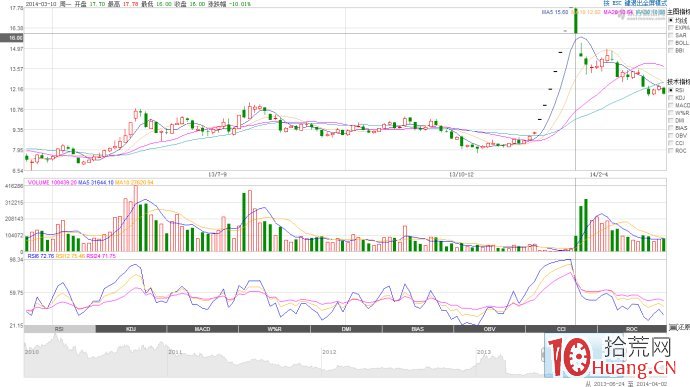Viewport: 690px width, 387px height.
Task: Switch to the W%R tab in indicator bar
Action: [275, 329]
